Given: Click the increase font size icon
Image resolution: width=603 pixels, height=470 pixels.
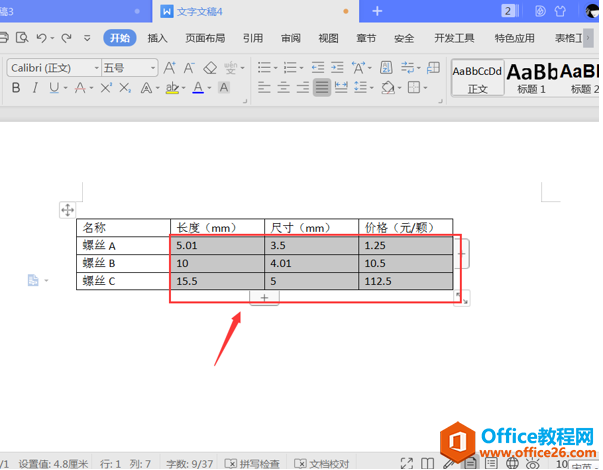Looking at the screenshot, I should coord(169,68).
